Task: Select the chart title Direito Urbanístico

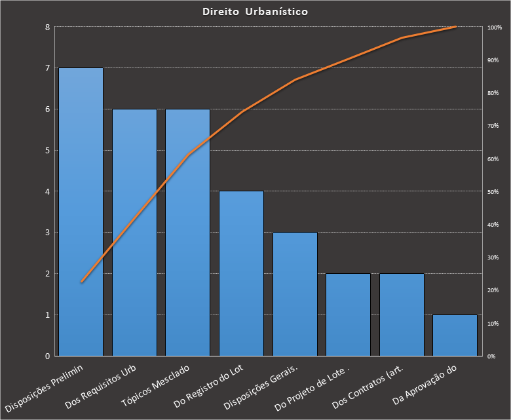Action: 255,12
